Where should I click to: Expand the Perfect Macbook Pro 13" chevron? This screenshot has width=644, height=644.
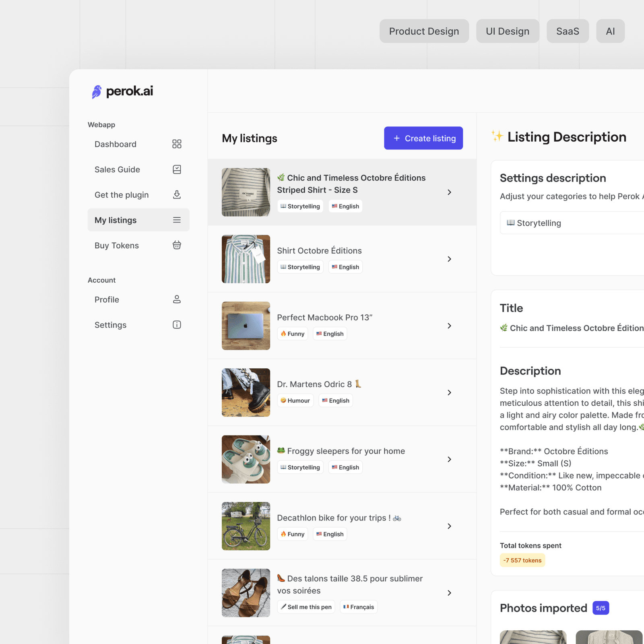449,326
